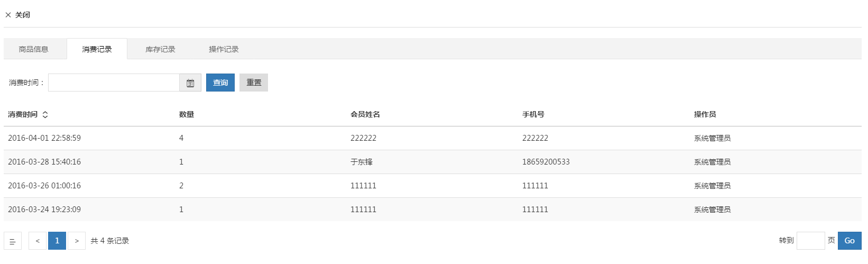Go to next page arrow
The image size is (868, 264).
click(77, 241)
